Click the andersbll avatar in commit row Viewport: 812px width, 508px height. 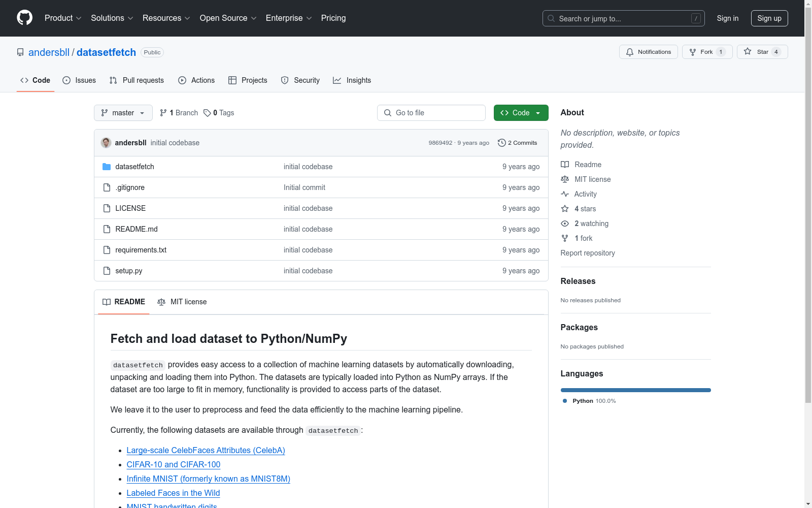(x=106, y=143)
